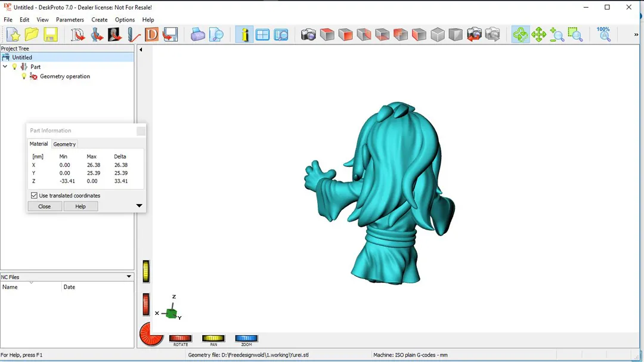Open print preview with the page-magnifier icon

point(216,35)
